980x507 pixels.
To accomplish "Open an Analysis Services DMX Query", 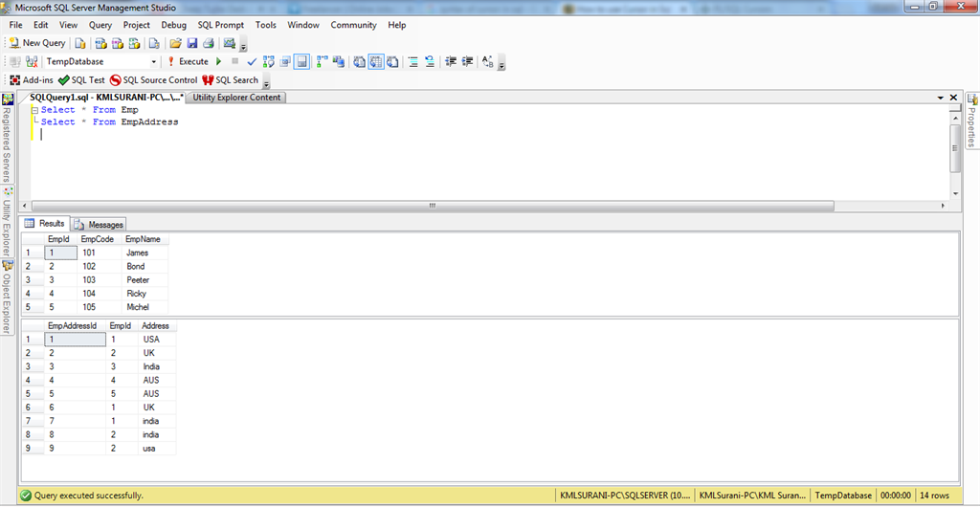I will coord(118,43).
